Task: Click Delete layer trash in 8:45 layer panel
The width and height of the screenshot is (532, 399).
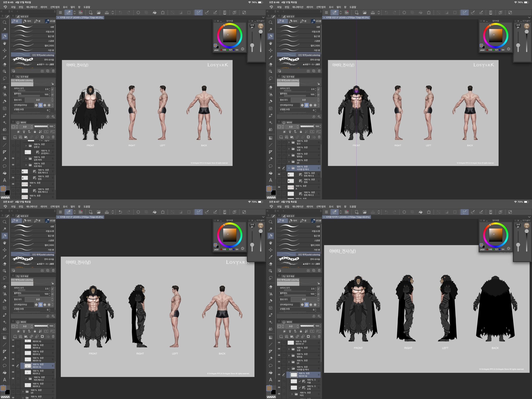Action: (x=53, y=137)
